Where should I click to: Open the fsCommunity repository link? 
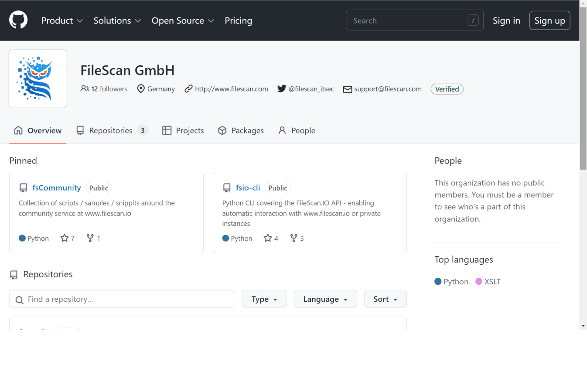tap(57, 187)
